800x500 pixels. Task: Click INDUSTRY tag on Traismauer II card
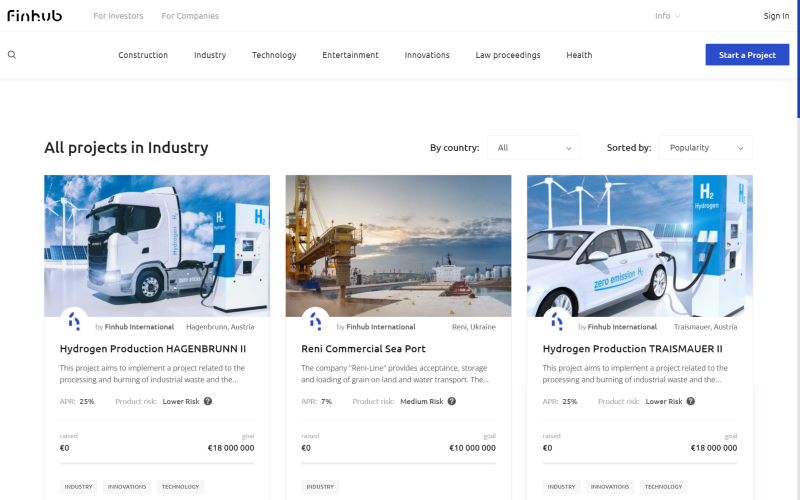point(561,487)
